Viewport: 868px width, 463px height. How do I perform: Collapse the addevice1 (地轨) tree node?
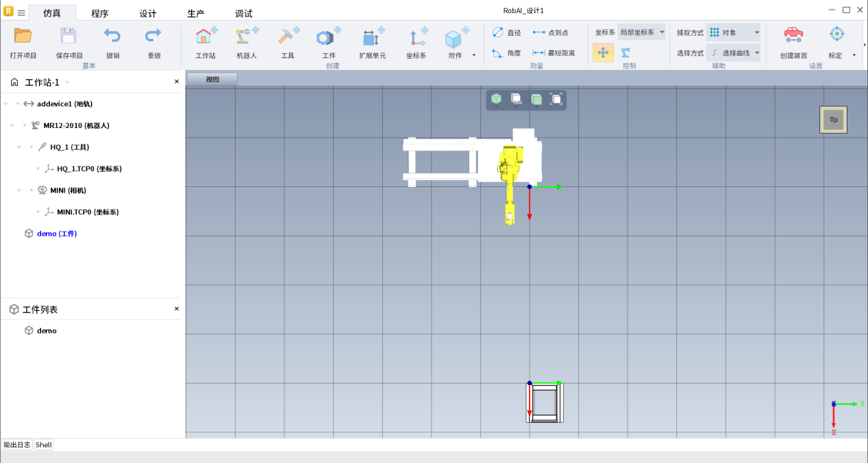click(x=6, y=104)
